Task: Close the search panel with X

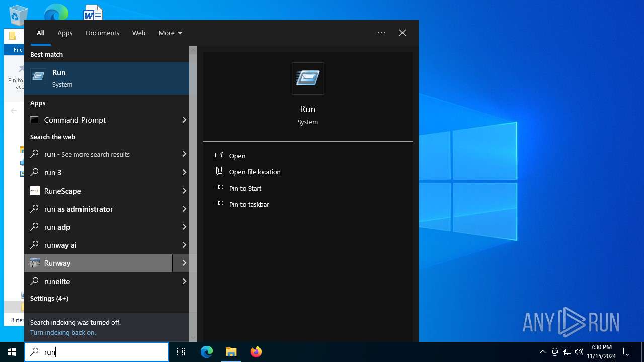Action: pos(403,33)
